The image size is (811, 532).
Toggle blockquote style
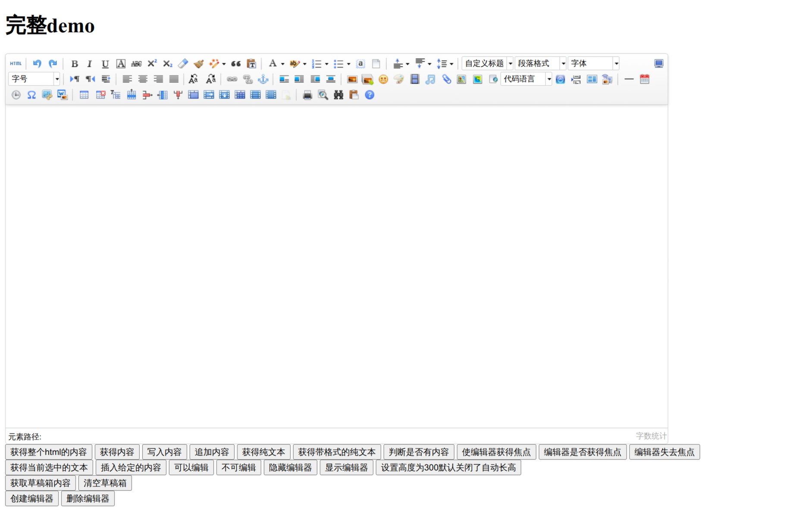tap(236, 64)
